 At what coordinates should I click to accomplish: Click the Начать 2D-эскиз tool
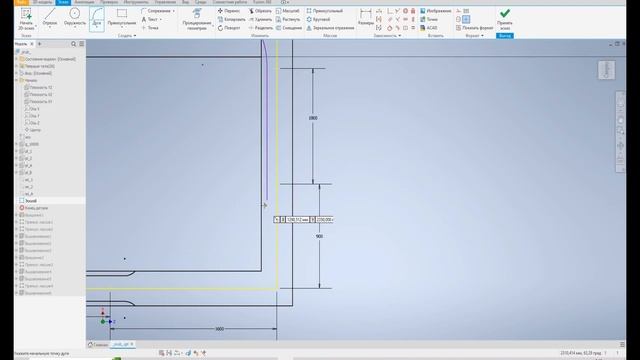(26, 19)
